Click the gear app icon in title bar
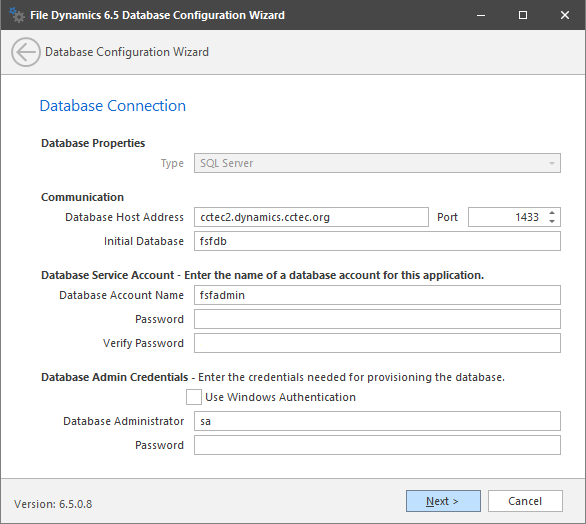Viewport: 586px width, 524px height. [x=17, y=15]
